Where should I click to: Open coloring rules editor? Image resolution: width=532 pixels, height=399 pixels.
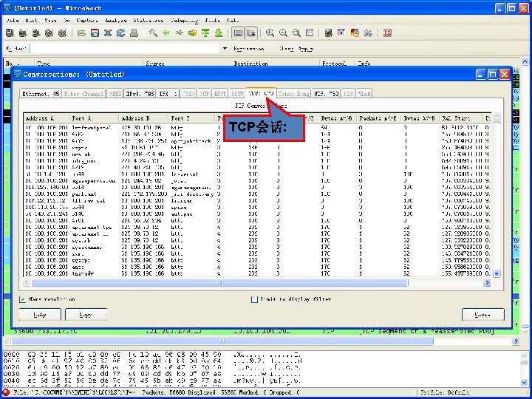pyautogui.click(x=355, y=33)
